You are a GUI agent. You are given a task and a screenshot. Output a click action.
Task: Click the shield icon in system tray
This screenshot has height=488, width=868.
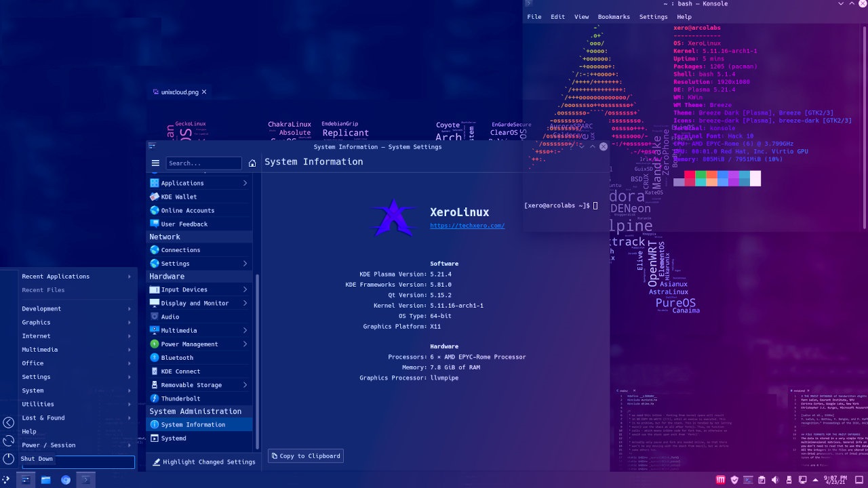point(735,480)
